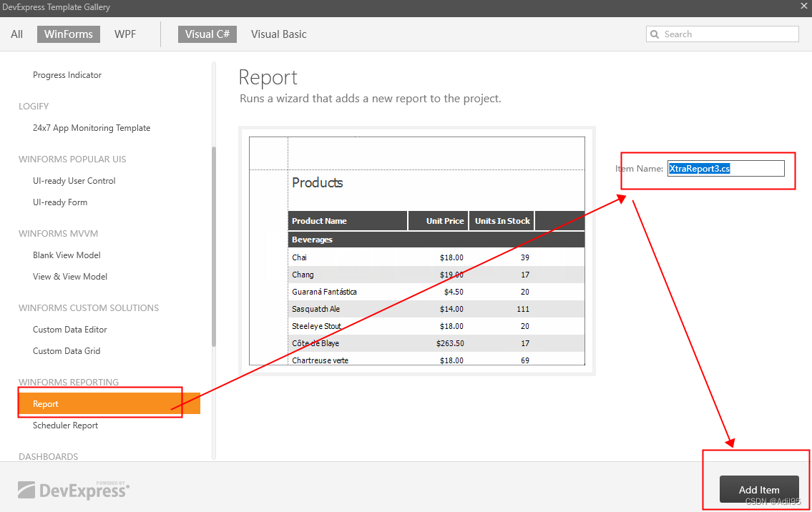Click the Add Item button

[x=759, y=489]
